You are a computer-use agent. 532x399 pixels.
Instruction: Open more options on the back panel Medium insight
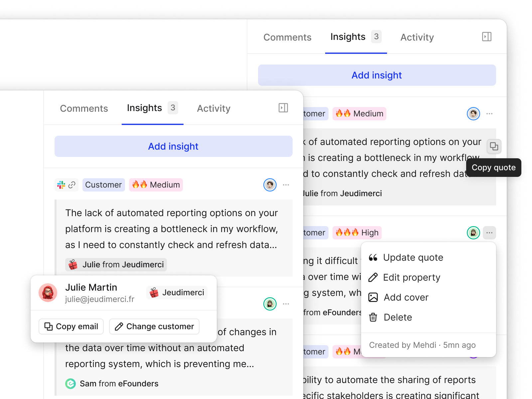489,114
